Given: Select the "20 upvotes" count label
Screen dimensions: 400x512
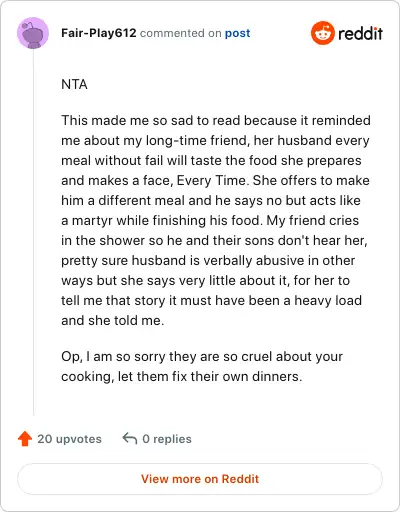Looking at the screenshot, I should coord(69,439).
